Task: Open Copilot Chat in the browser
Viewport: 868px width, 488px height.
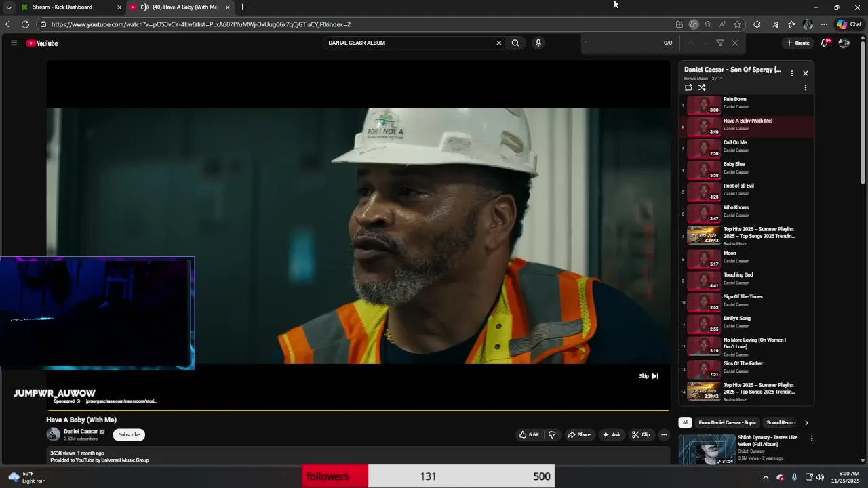Action: 849,24
